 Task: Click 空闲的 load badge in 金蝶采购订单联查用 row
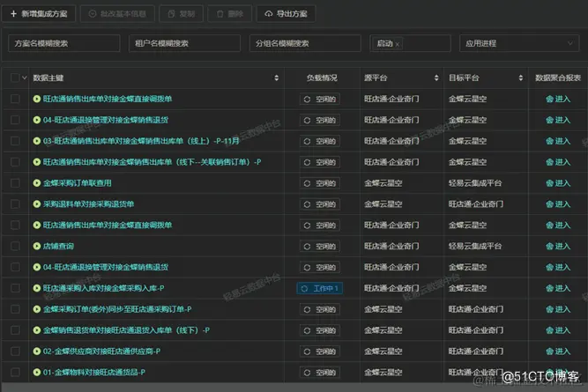[x=320, y=183]
